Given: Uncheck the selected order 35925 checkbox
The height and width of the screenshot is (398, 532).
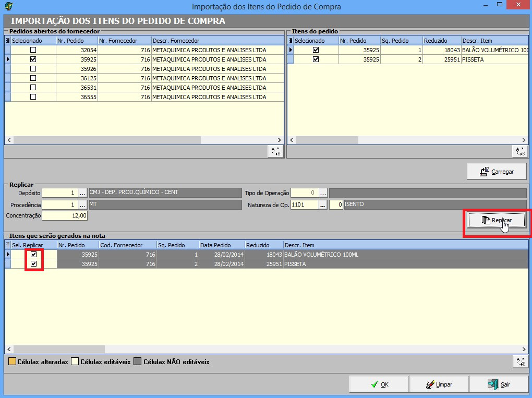Looking at the screenshot, I should (x=33, y=59).
